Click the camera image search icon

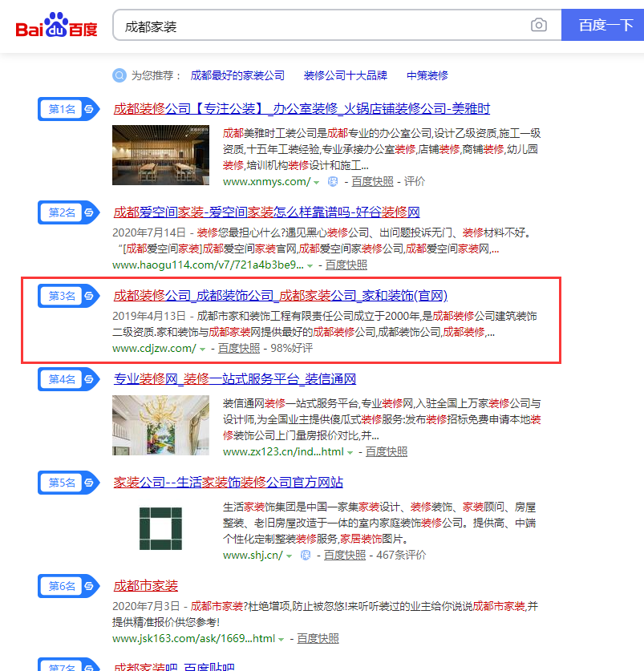pyautogui.click(x=539, y=26)
